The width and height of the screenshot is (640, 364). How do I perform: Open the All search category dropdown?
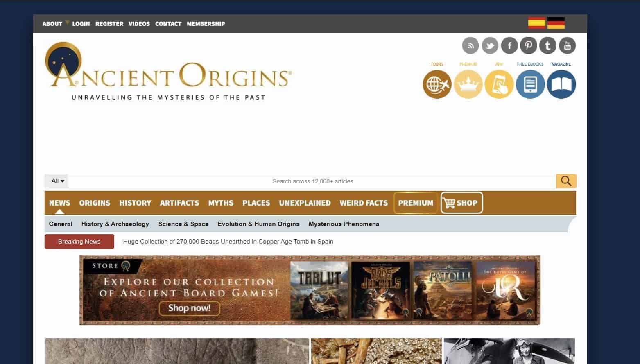[x=57, y=181]
